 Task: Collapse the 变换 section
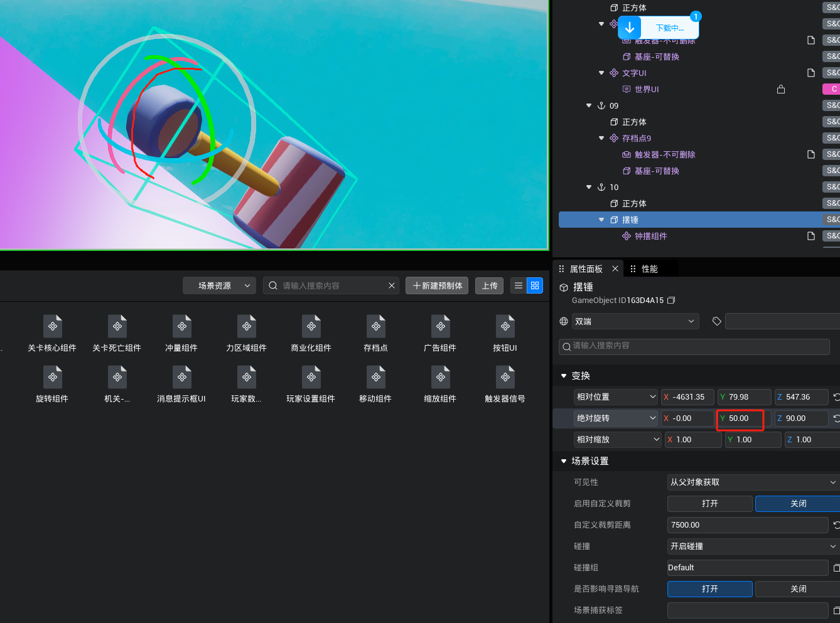564,376
